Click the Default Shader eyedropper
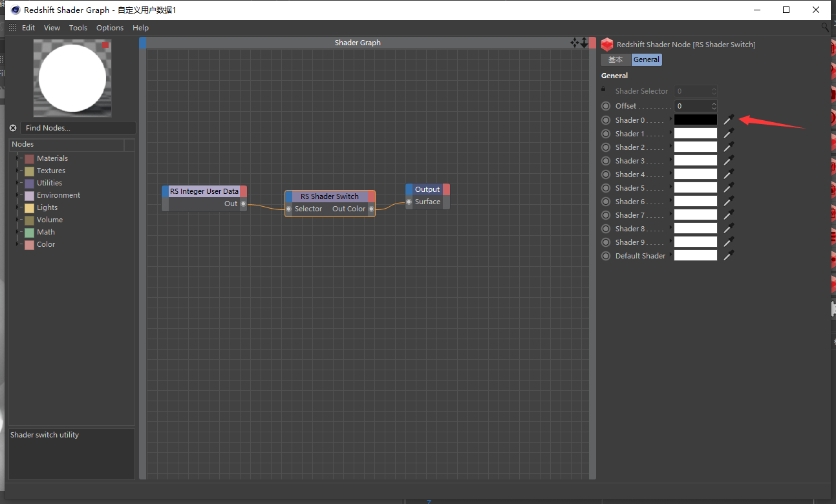Screen dimensions: 836x504 [x=729, y=255]
